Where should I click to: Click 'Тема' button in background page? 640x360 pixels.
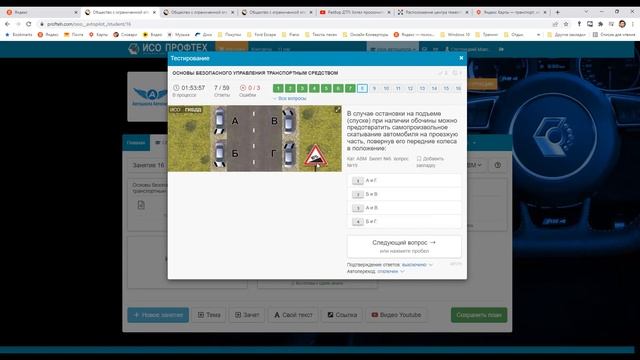[209, 315]
